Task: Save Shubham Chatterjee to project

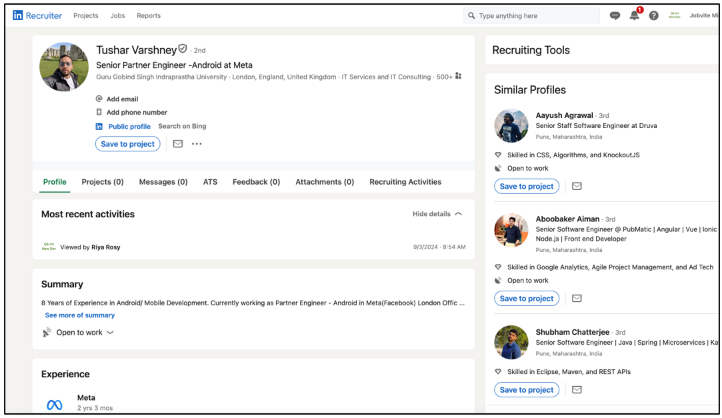Action: (527, 390)
